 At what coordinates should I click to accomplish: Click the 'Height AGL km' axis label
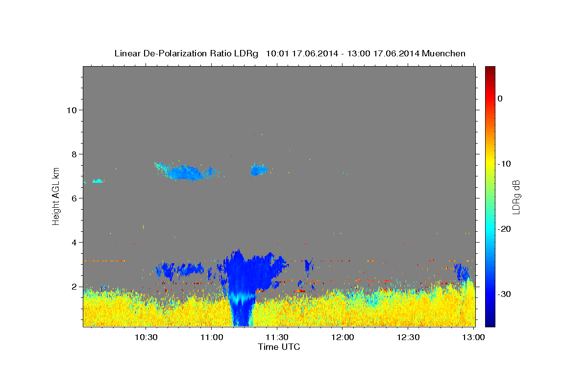(x=56, y=196)
